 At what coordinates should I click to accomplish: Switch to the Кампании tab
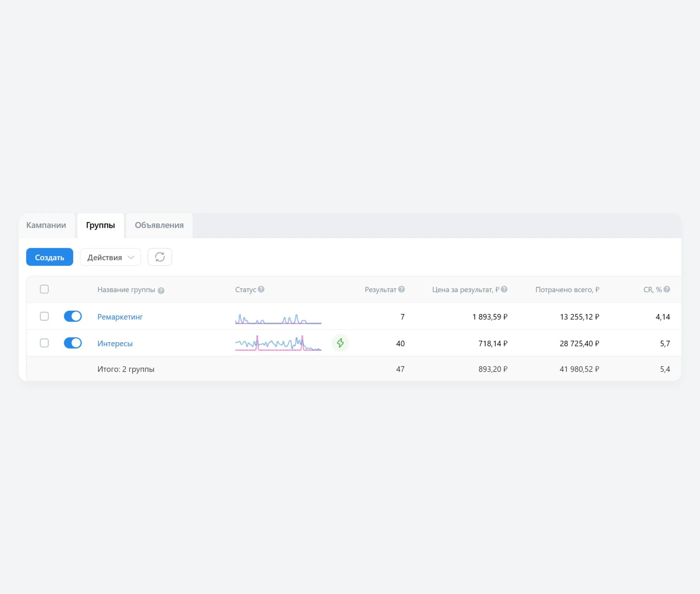coord(46,225)
